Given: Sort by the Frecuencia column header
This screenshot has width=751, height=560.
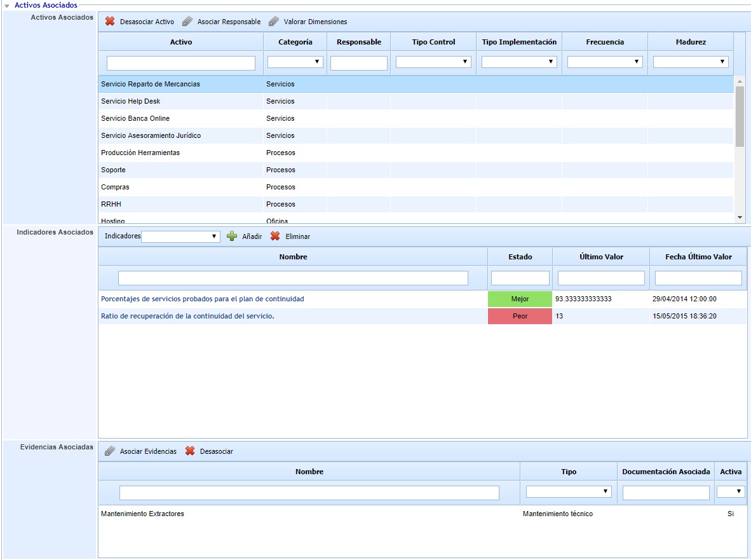Looking at the screenshot, I should click(x=605, y=42).
